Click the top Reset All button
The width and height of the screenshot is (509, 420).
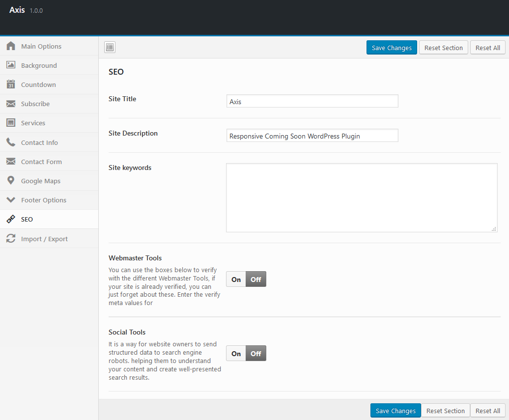(487, 48)
